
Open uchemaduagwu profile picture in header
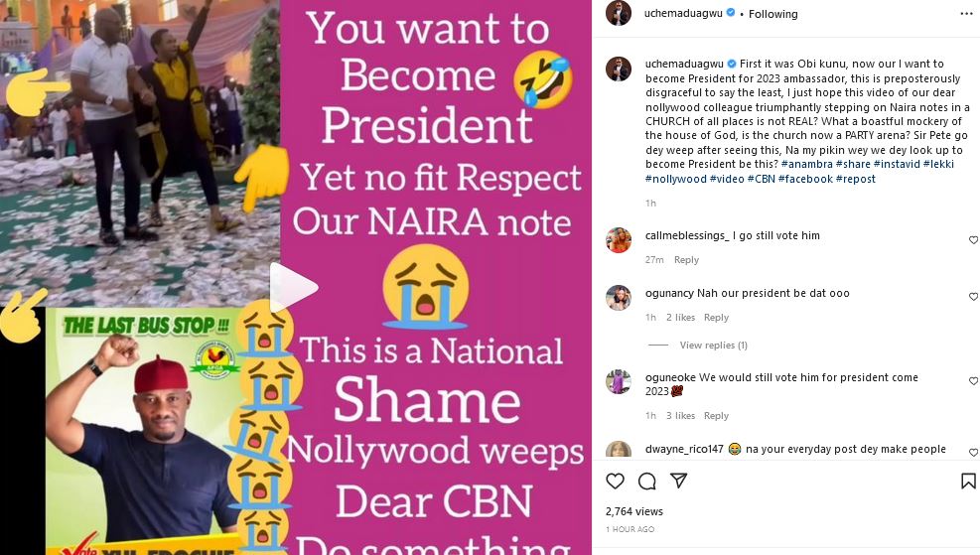(618, 14)
